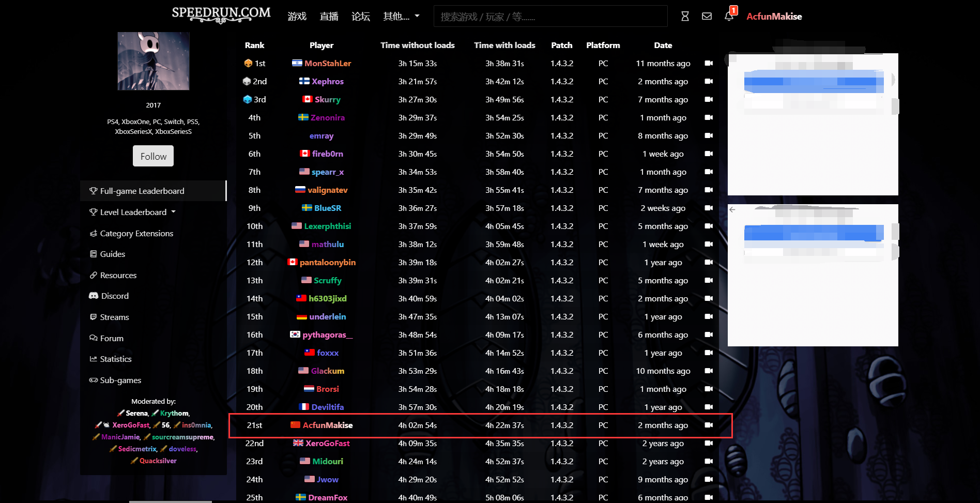Open video icon for h6303jixd's run
The width and height of the screenshot is (980, 503).
(x=709, y=298)
